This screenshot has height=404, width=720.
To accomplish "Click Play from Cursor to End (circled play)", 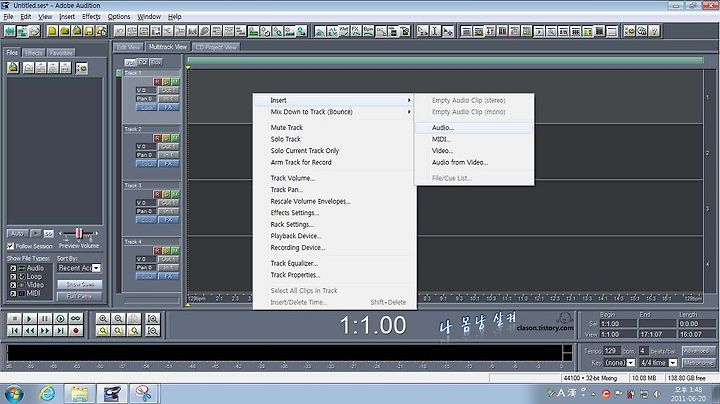I will [x=60, y=318].
